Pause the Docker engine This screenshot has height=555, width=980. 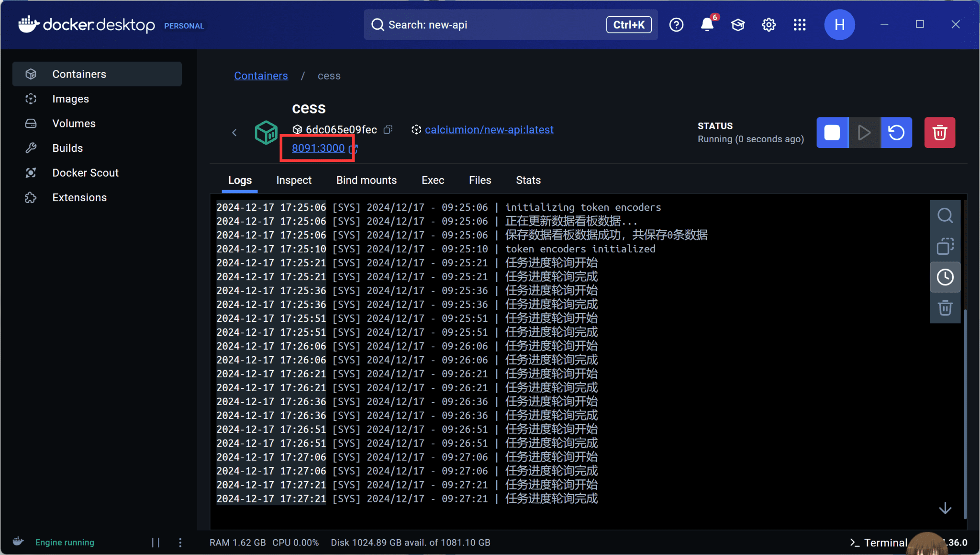pyautogui.click(x=156, y=542)
